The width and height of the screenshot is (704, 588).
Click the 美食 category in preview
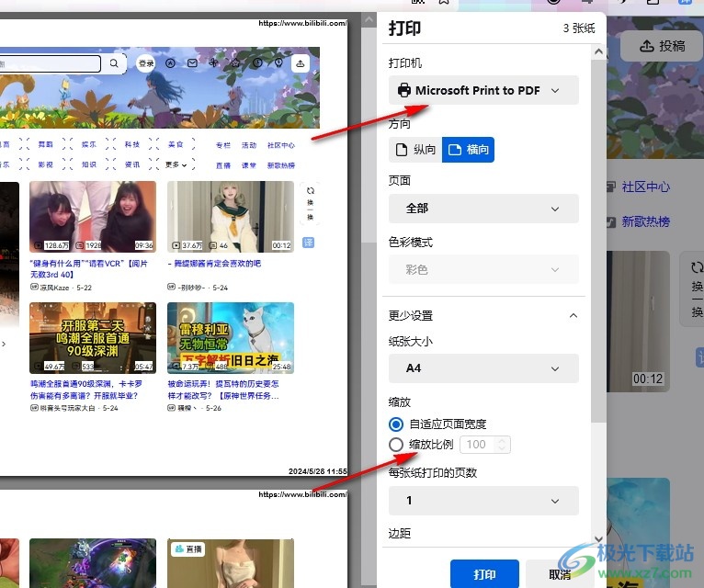pos(176,144)
